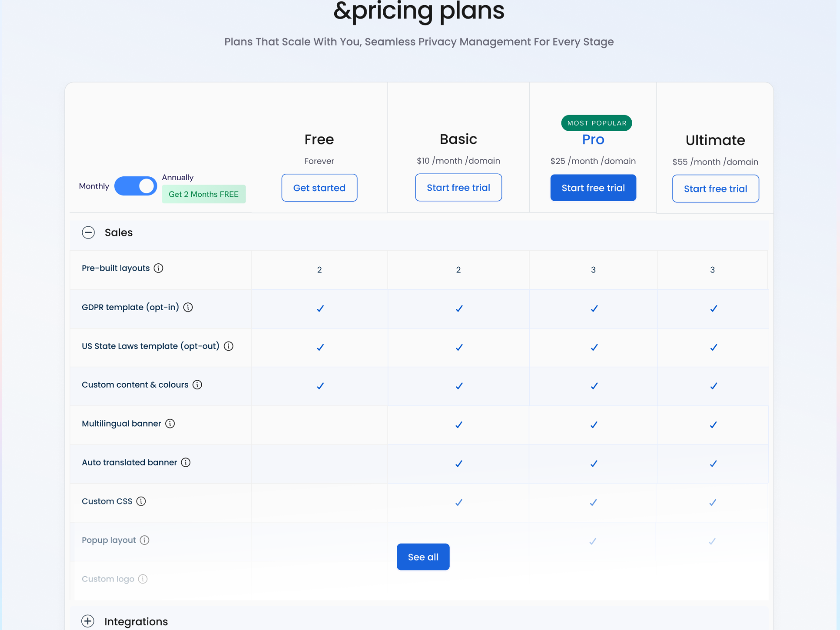
Task: Expand the Integrations section
Action: [x=88, y=621]
